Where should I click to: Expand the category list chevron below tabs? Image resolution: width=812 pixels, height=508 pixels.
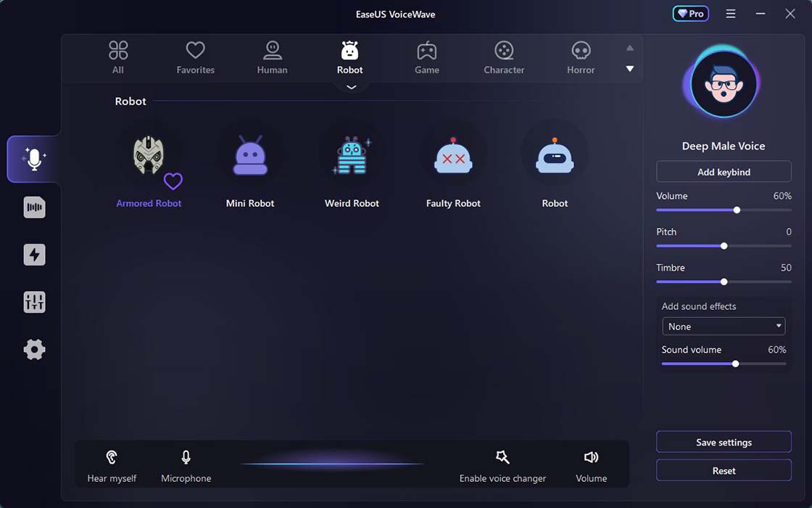(x=352, y=87)
